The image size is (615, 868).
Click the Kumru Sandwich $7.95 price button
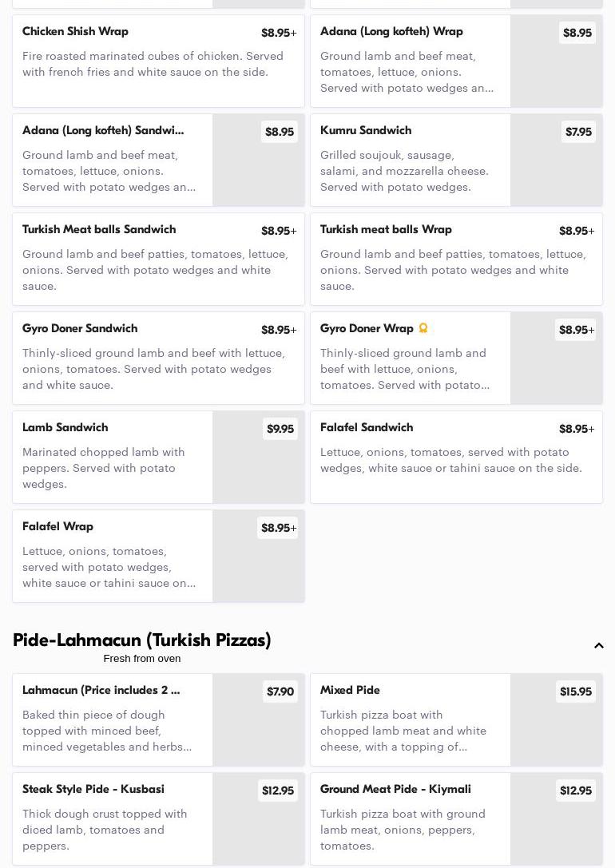coord(578,132)
